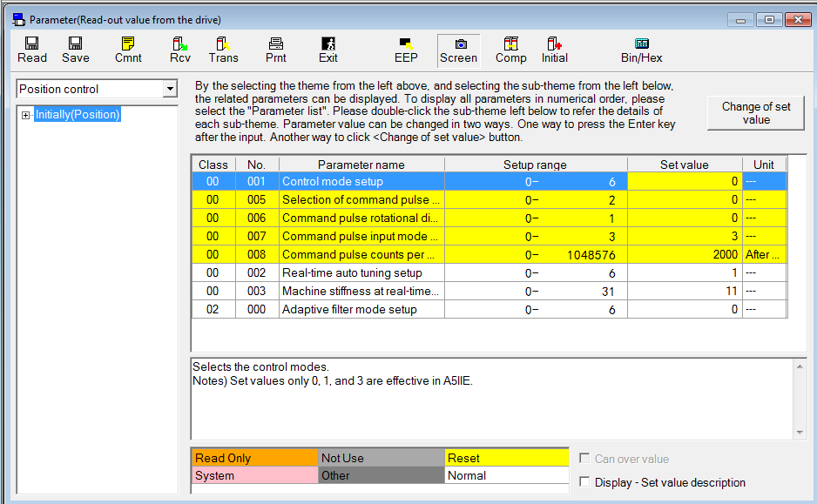Minimize the Parameter window
Viewport: 817px width, 504px height.
pos(740,20)
